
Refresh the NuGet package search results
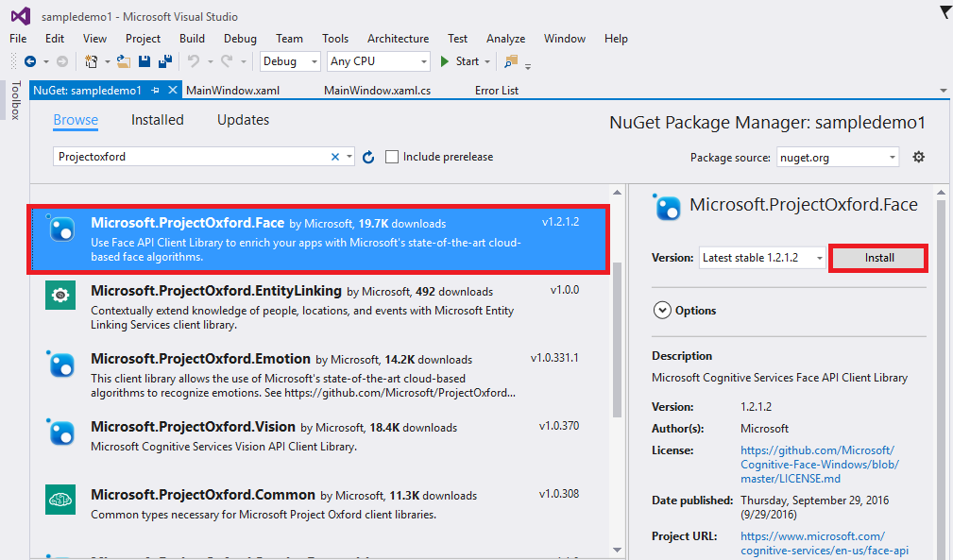tap(368, 157)
